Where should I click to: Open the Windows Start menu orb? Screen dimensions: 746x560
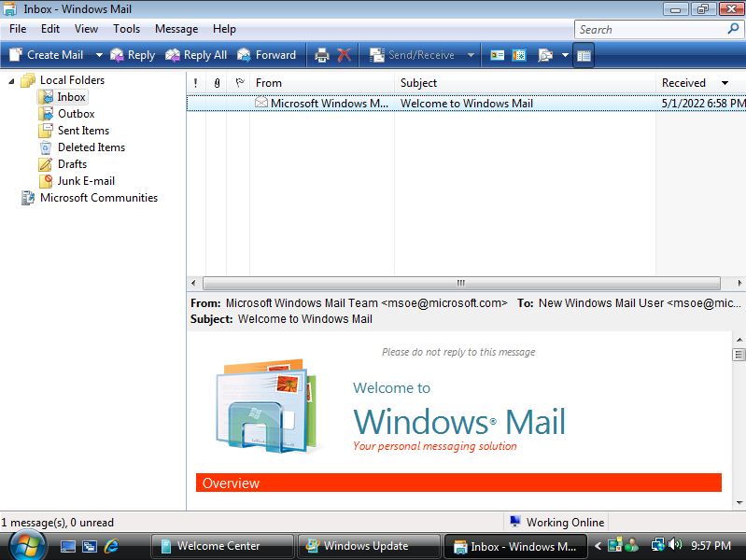27,546
